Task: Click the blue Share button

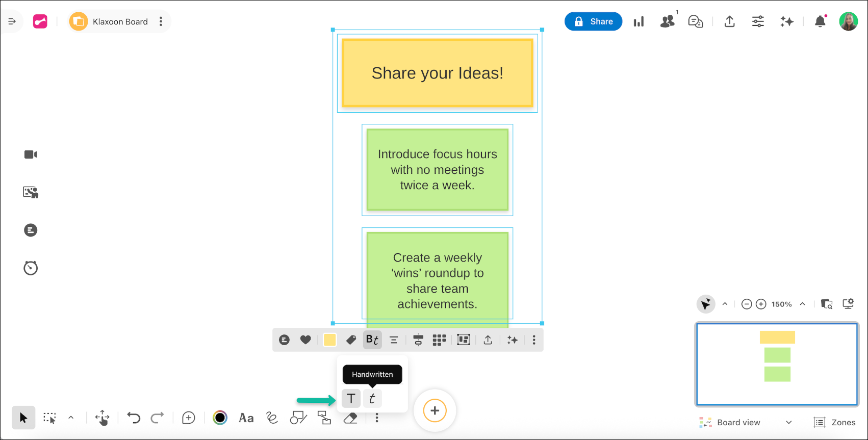Action: (593, 21)
